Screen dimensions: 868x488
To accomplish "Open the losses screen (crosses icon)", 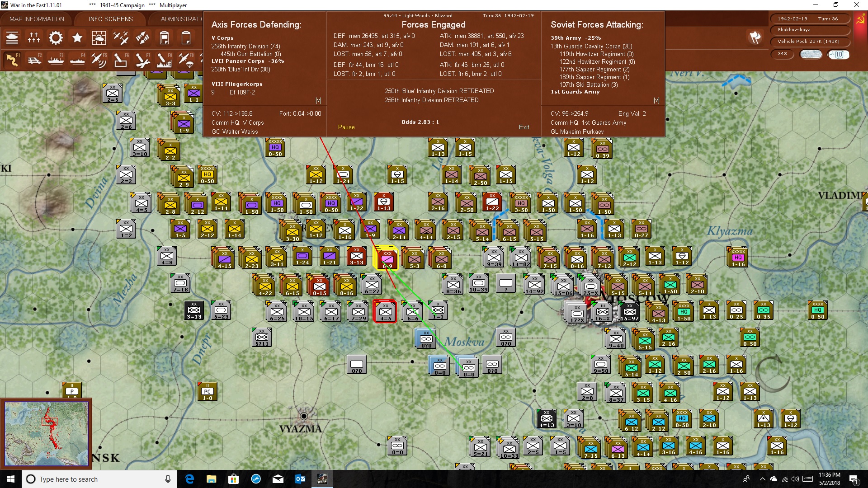I will click(x=34, y=38).
